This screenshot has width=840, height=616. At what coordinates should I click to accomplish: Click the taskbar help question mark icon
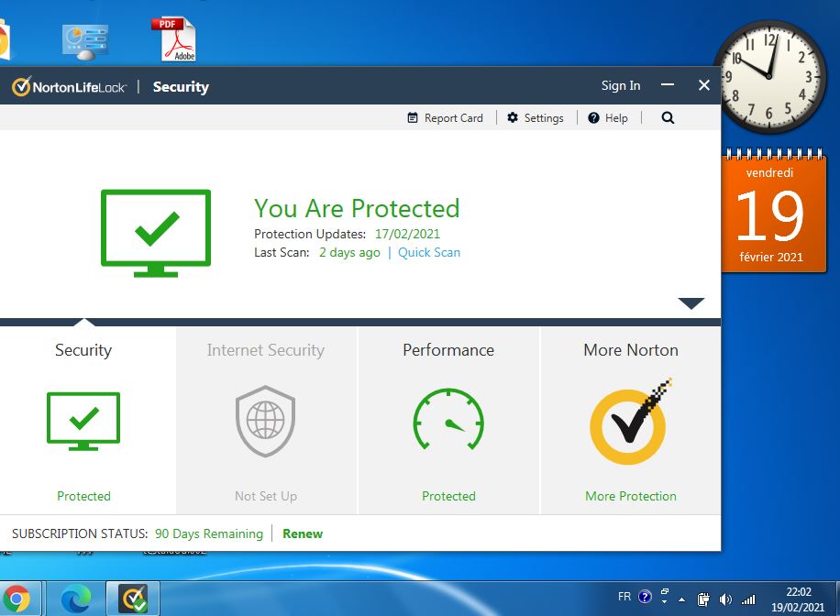click(645, 597)
